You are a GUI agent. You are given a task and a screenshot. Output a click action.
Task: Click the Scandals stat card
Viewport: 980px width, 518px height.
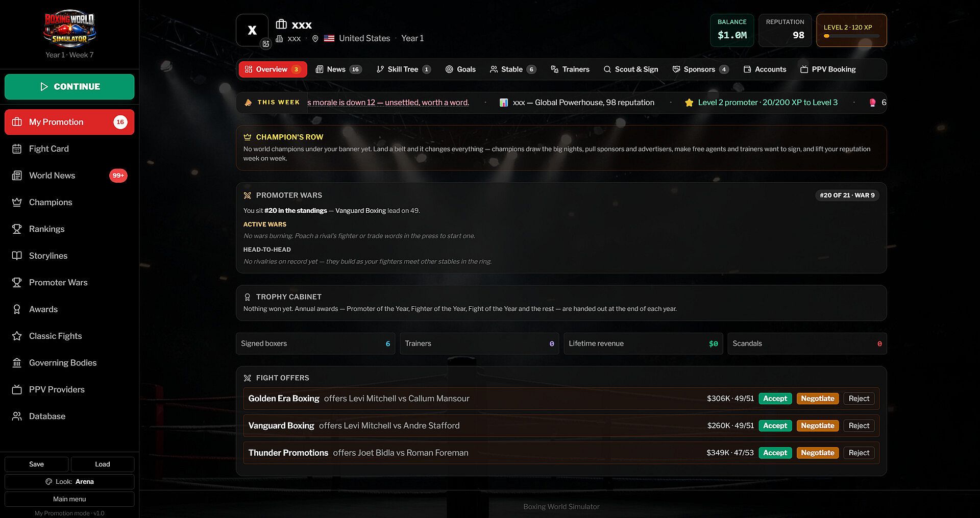click(807, 343)
